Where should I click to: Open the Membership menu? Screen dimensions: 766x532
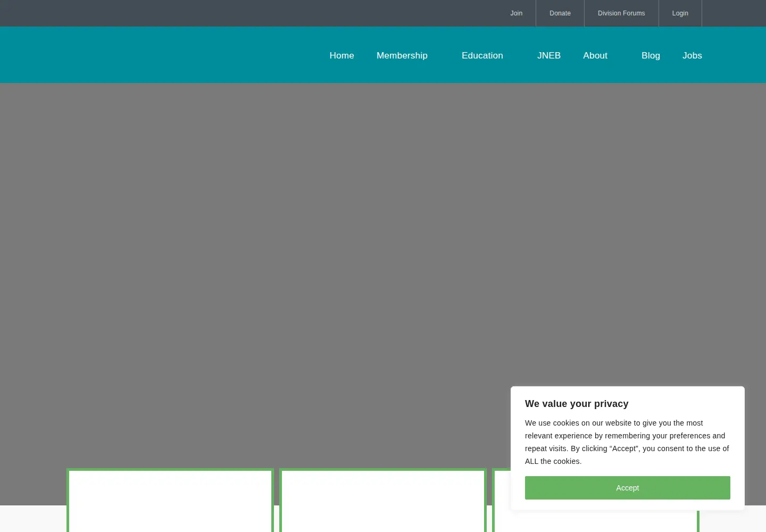pyautogui.click(x=402, y=55)
